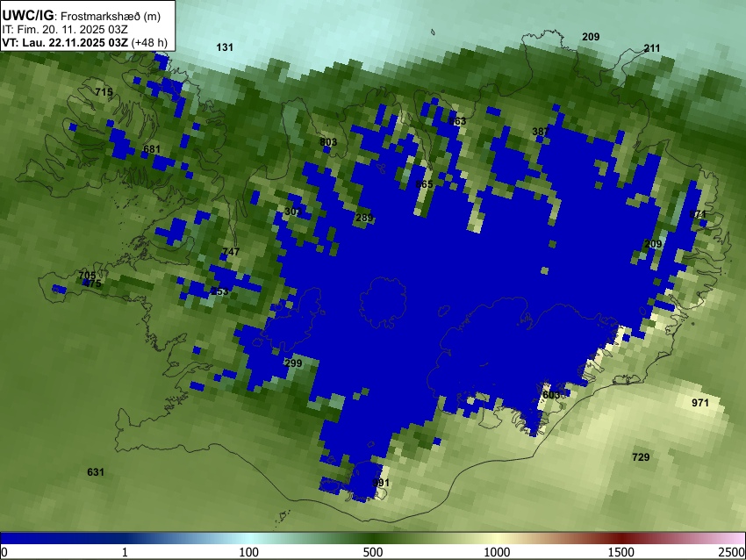Click the map value 387
The width and height of the screenshot is (746, 560).
click(541, 132)
